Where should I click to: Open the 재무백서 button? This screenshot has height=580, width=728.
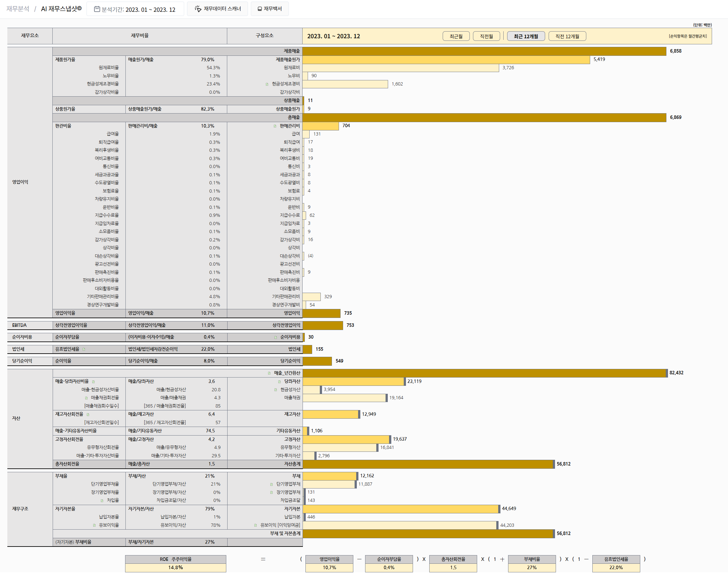(x=269, y=9)
